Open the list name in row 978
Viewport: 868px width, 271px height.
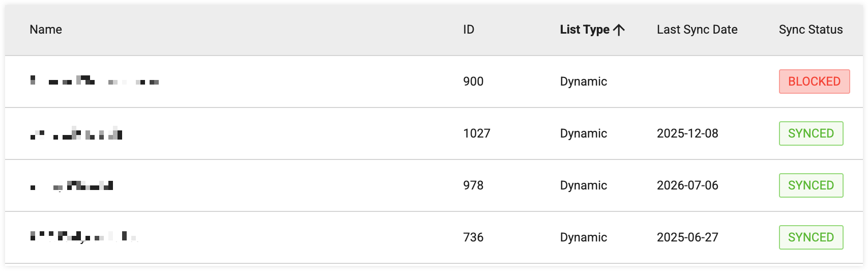click(x=72, y=185)
